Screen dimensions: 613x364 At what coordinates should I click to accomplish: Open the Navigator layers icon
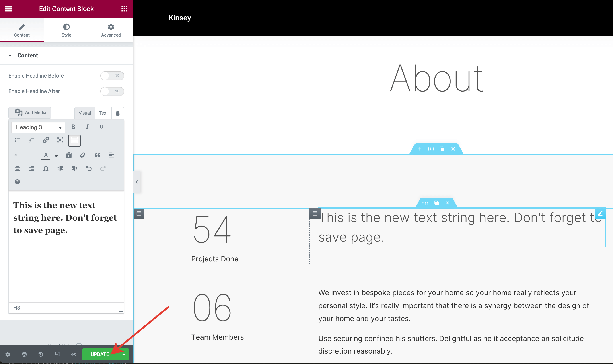coord(24,354)
